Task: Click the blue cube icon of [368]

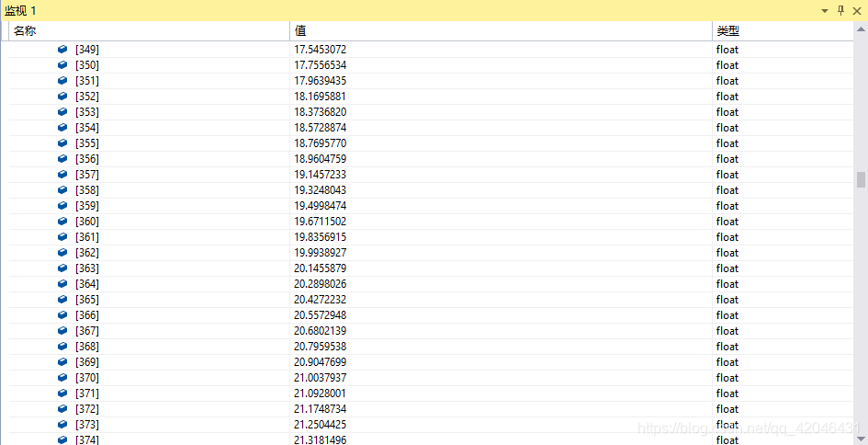Action: coord(62,347)
